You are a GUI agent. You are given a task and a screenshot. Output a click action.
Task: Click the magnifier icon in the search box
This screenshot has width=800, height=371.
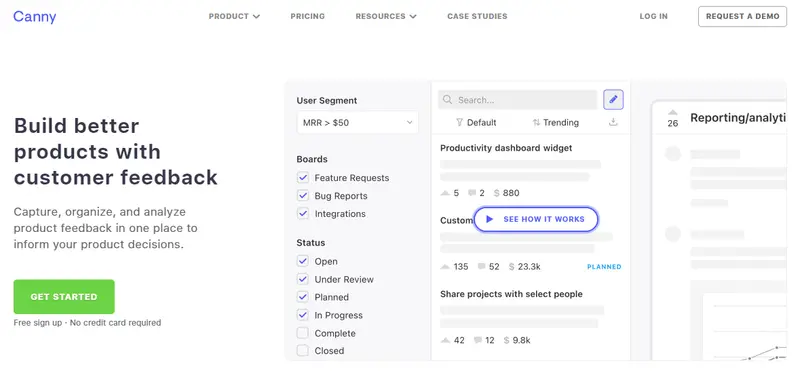447,100
